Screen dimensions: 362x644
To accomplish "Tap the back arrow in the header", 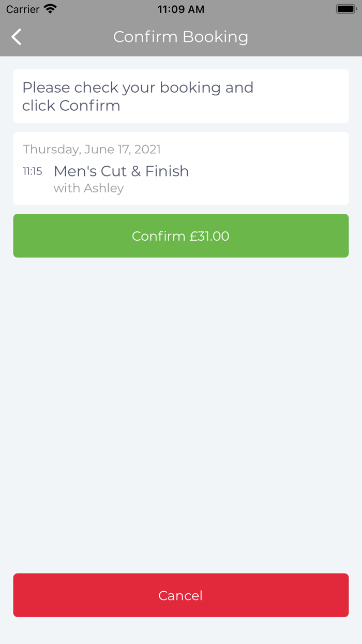I will [x=17, y=37].
